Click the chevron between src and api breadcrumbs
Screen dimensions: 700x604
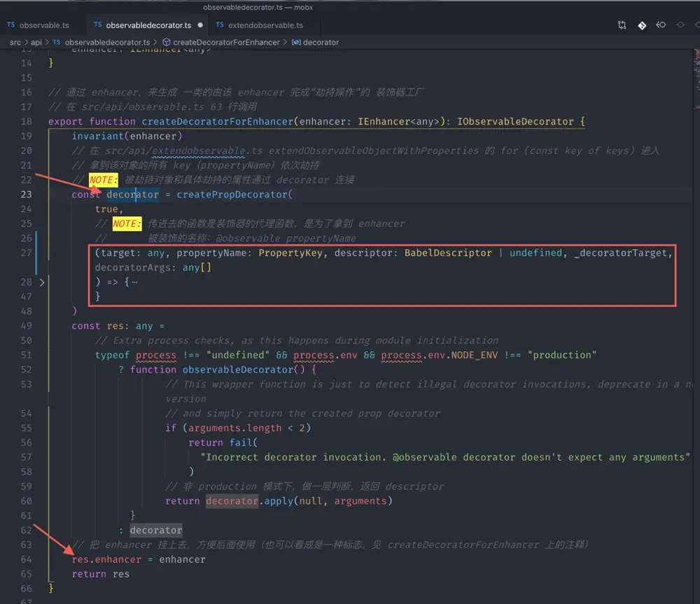(26, 42)
